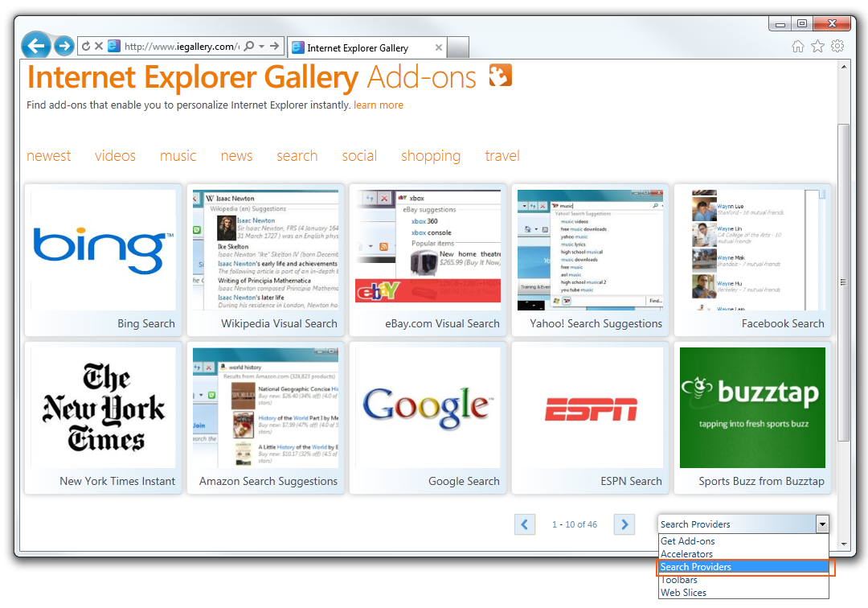
Task: Click the scrollbar down arrow
Action: (x=844, y=544)
